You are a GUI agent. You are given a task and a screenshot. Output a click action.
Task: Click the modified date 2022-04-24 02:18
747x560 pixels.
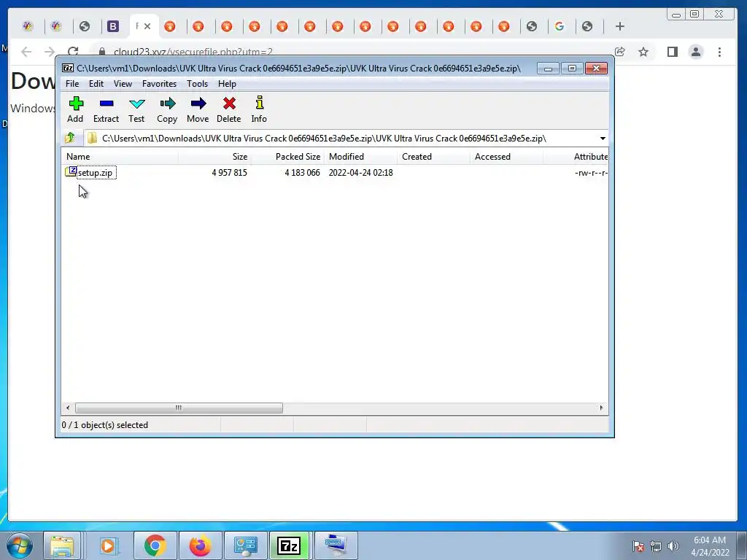point(360,173)
